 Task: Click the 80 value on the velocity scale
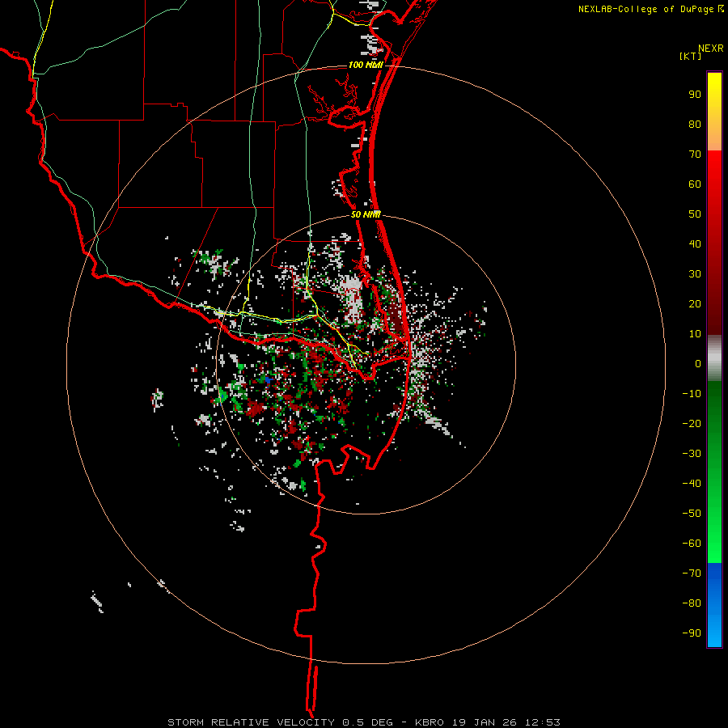point(695,124)
